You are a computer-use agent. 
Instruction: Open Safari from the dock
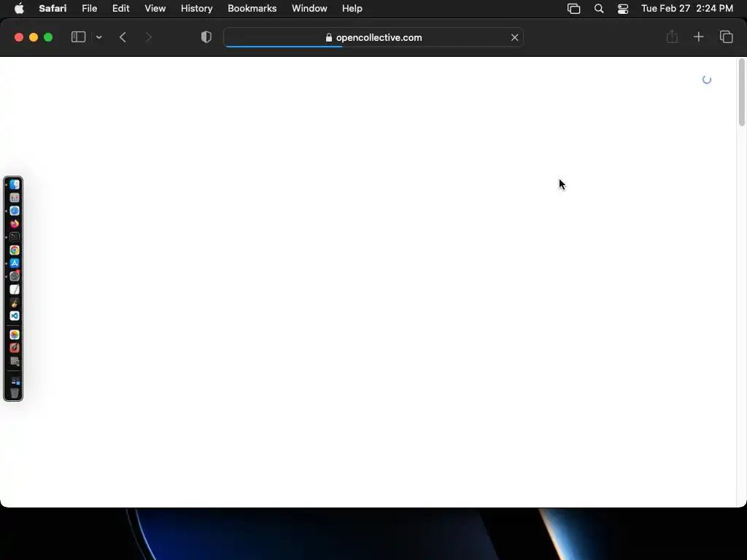[x=15, y=211]
